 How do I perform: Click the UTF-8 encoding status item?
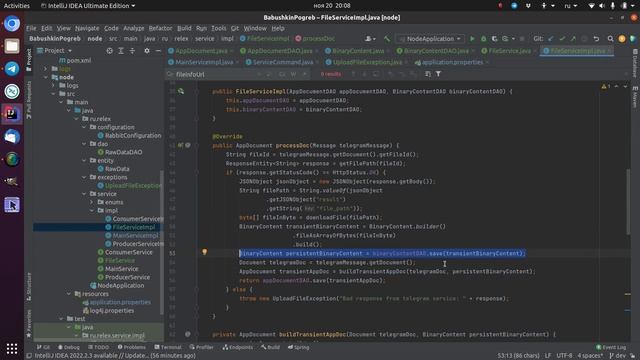pos(564,356)
